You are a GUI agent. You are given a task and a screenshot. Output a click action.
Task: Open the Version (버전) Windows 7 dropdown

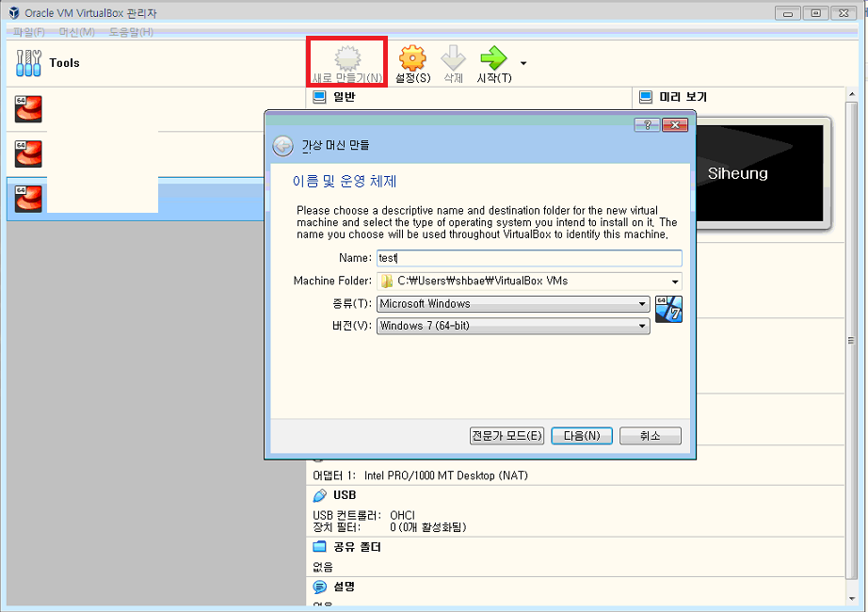[513, 326]
